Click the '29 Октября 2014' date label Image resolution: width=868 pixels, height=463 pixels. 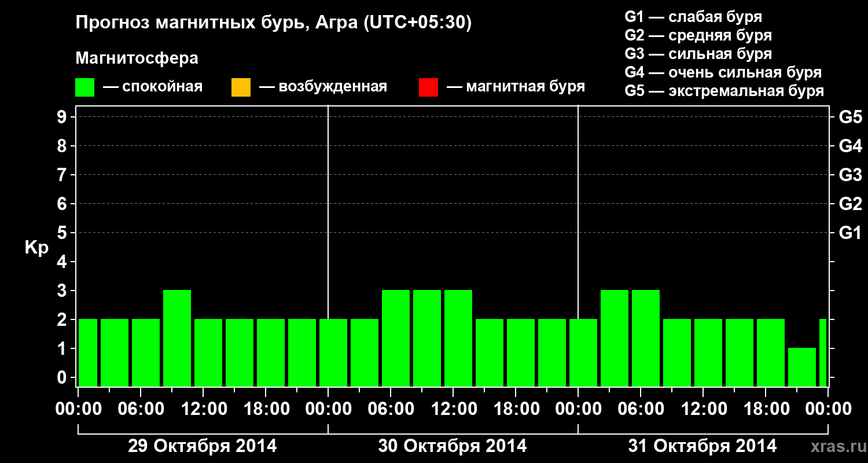coord(202,446)
